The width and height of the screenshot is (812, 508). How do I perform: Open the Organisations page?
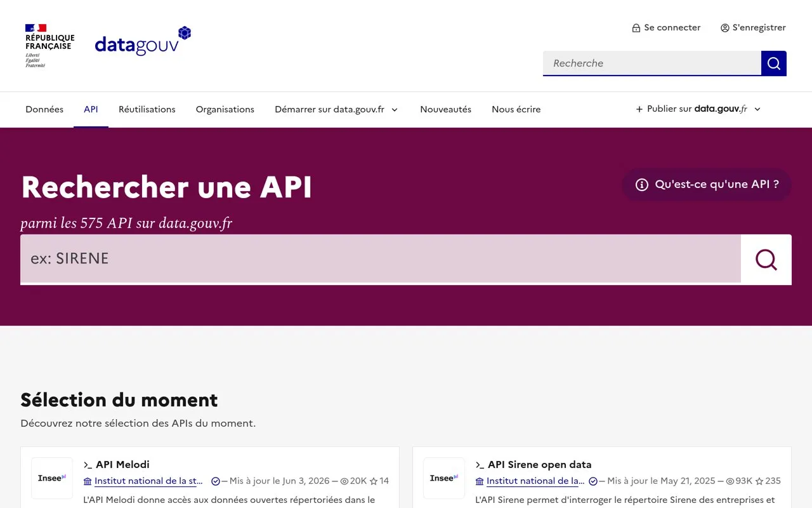pos(225,109)
